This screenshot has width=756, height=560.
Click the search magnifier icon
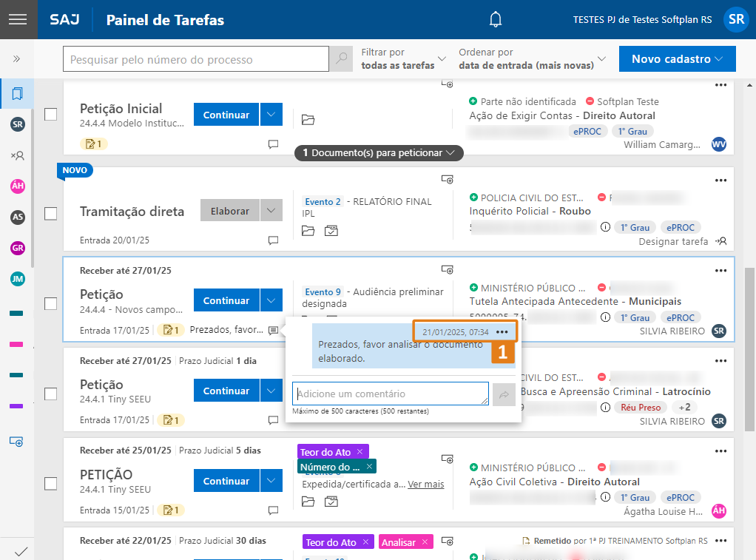[x=340, y=59]
